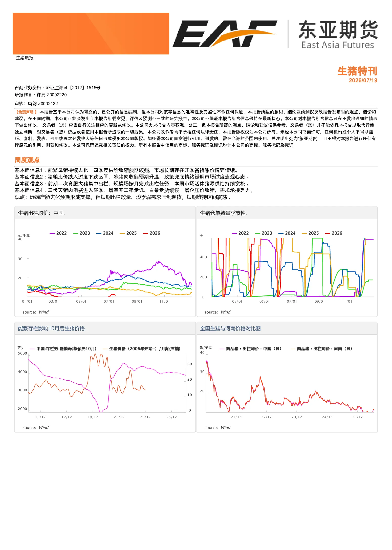This screenshot has width=392, height=550.
Task: Click the 19/12 tick in 能繁存栏 chart
Action: [93, 417]
